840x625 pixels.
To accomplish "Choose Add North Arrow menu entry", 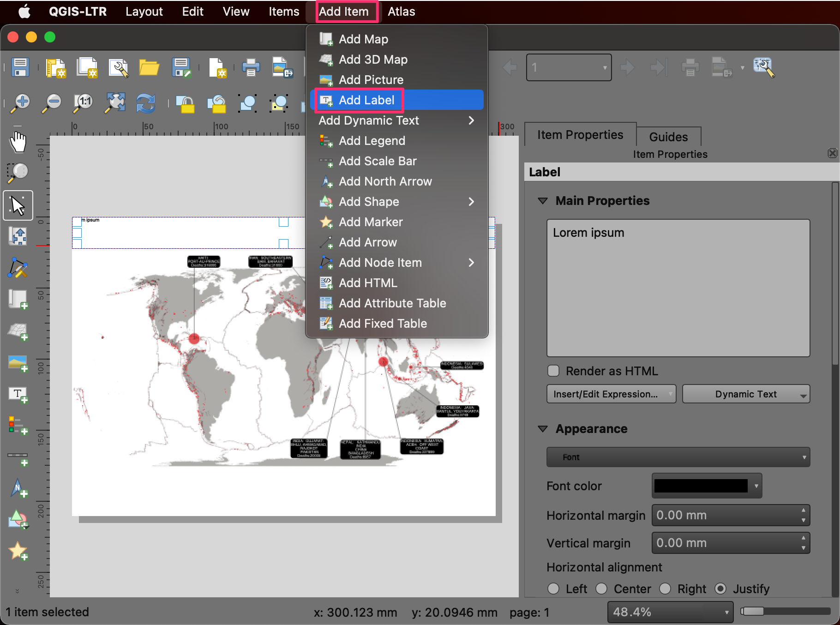I will click(396, 181).
